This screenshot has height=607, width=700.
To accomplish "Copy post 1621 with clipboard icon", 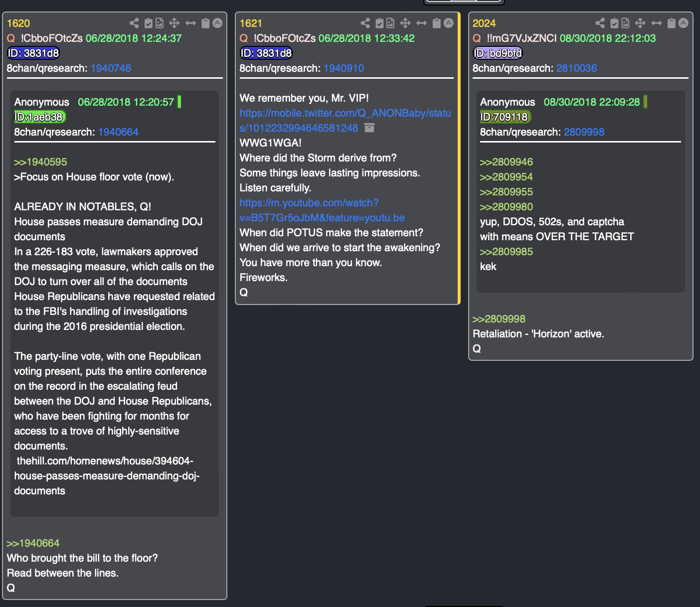I will [437, 23].
